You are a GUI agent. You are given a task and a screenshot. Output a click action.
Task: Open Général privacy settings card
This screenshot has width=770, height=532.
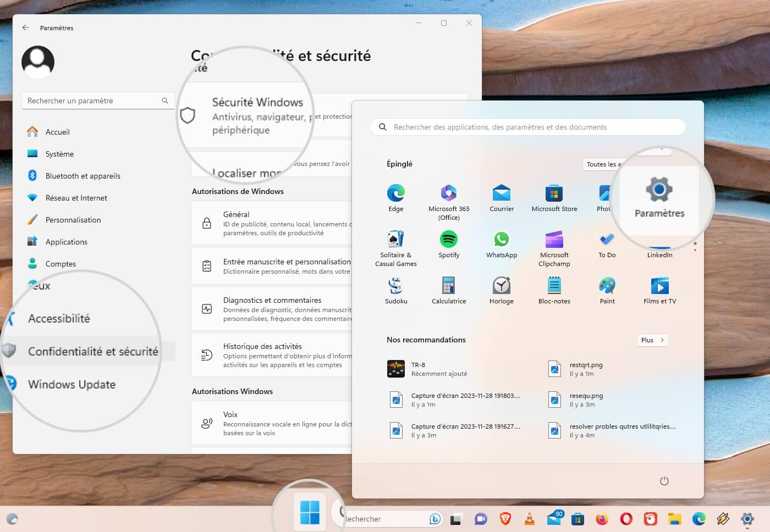tap(272, 223)
